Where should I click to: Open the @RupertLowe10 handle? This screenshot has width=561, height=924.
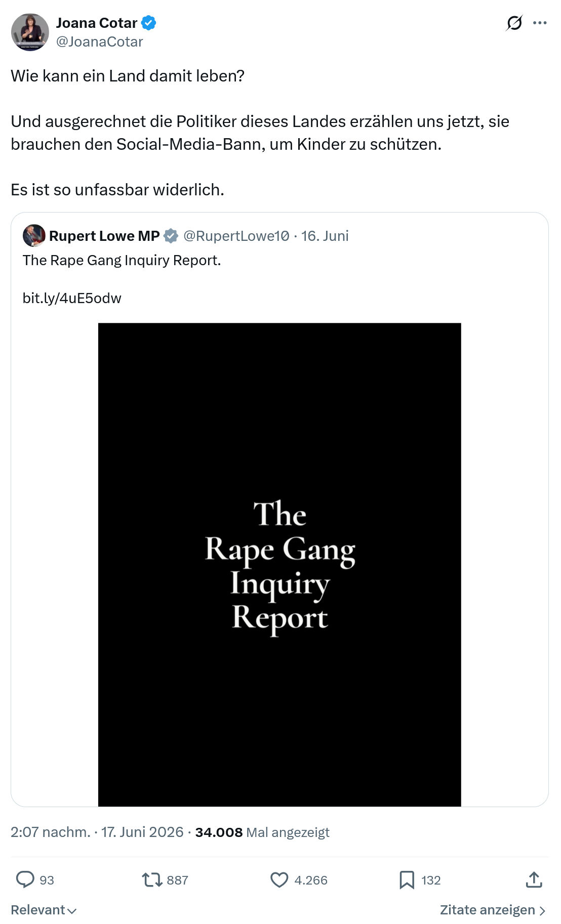tap(236, 236)
